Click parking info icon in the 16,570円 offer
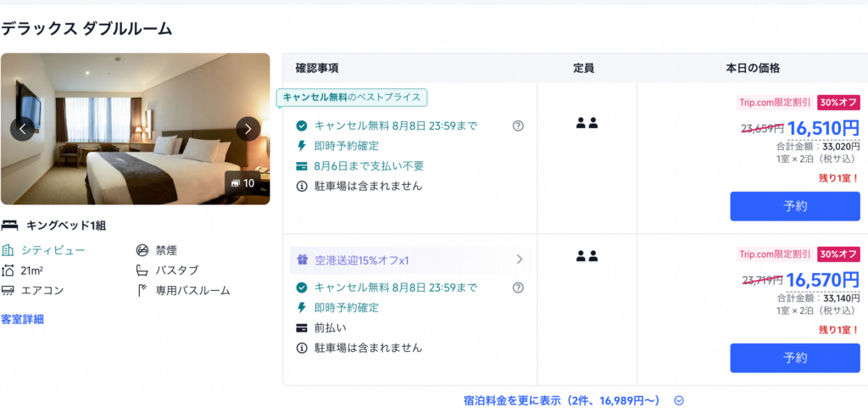 [302, 348]
